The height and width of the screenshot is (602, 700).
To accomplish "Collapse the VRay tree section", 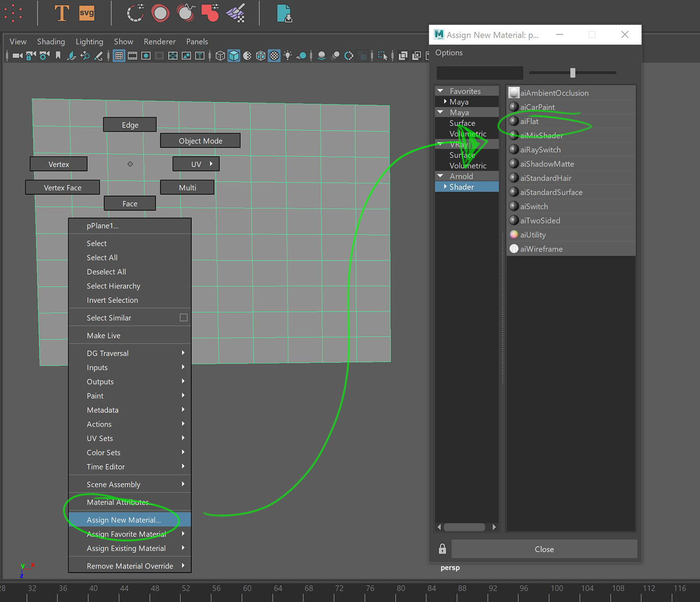I will click(440, 144).
